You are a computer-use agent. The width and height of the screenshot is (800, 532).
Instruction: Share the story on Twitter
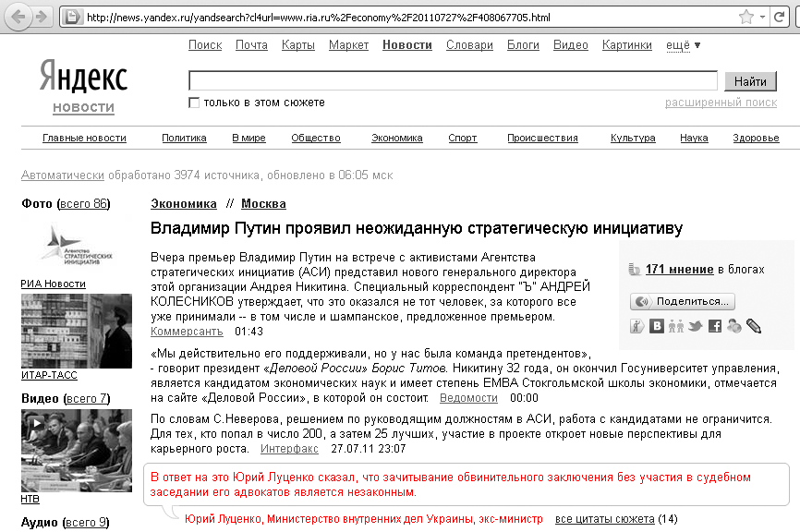[696, 326]
